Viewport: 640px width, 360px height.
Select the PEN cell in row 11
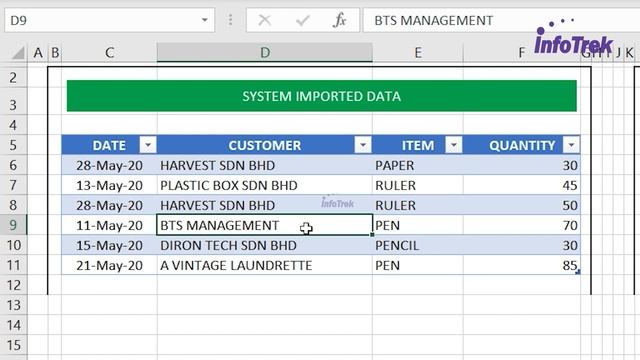(x=418, y=265)
